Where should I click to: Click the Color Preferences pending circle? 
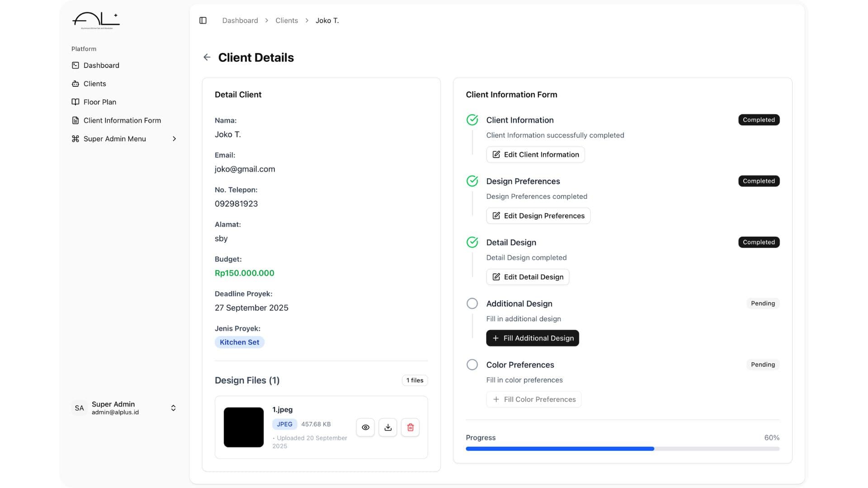pos(472,365)
